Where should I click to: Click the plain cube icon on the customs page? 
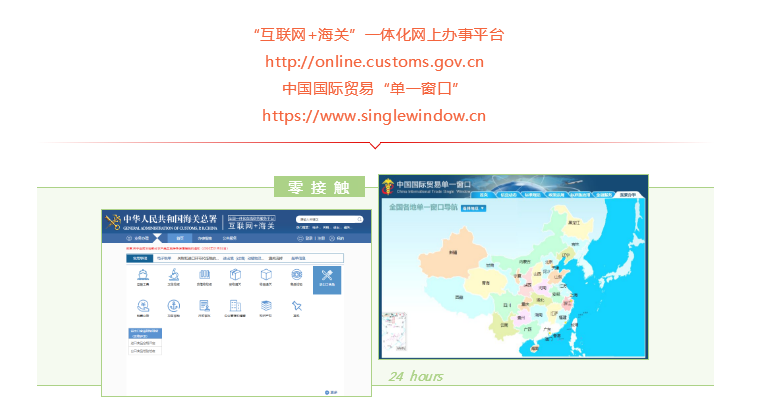pos(266,275)
